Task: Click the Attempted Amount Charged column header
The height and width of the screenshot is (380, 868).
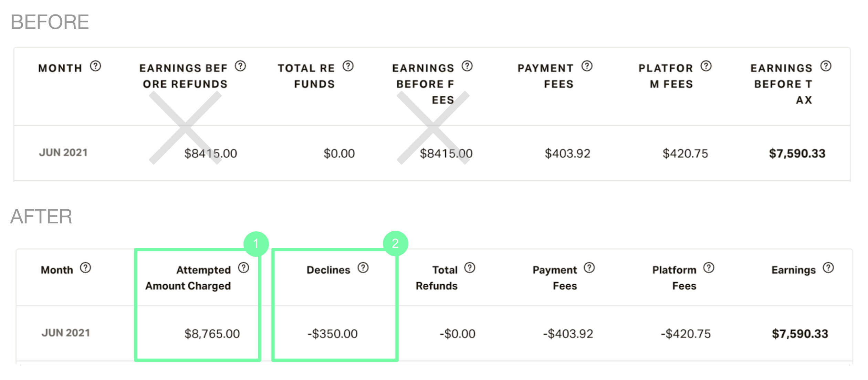Action: point(188,278)
